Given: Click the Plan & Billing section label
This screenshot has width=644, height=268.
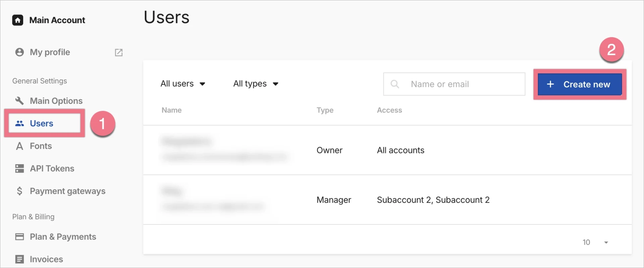Looking at the screenshot, I should (33, 217).
